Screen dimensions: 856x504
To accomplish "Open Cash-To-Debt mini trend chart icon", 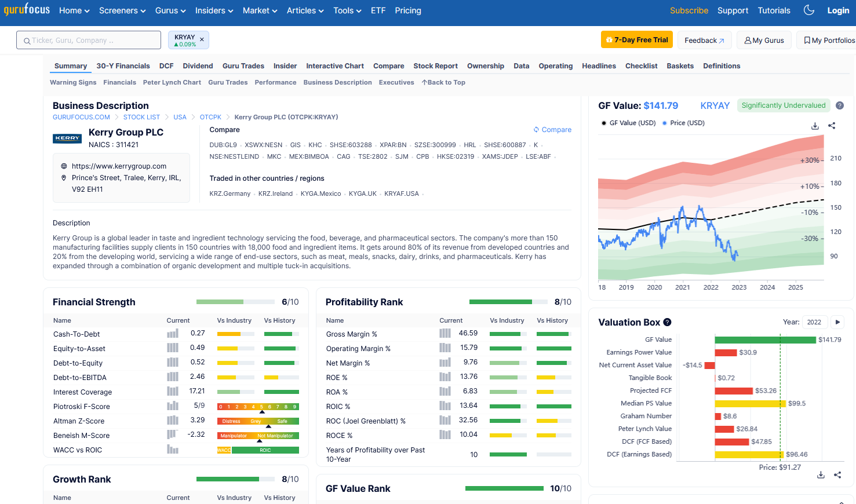I will pyautogui.click(x=173, y=334).
